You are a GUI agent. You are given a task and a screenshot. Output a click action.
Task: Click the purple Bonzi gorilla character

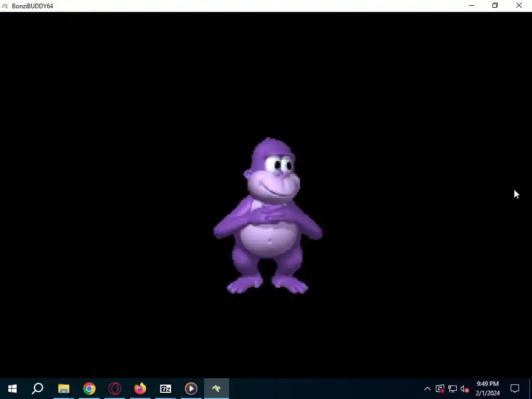point(268,216)
